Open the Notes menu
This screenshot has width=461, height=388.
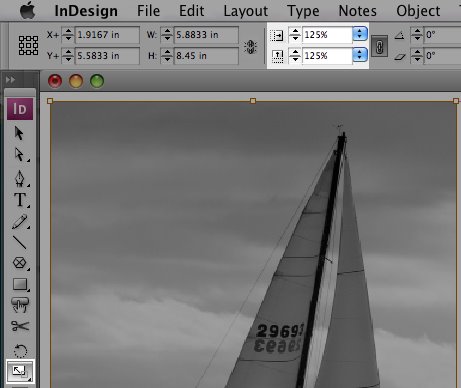tap(357, 11)
